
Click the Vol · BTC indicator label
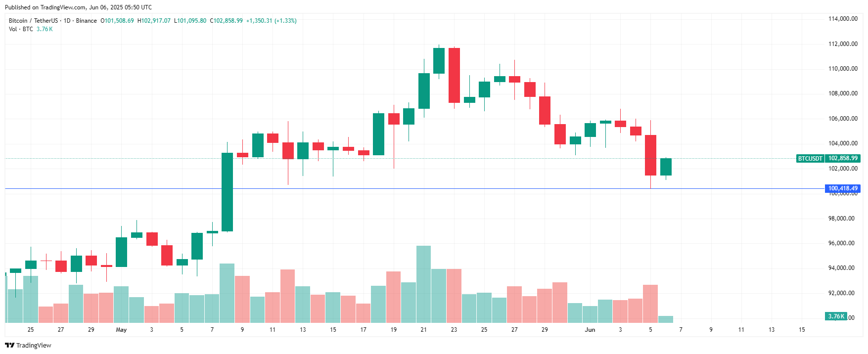point(21,29)
